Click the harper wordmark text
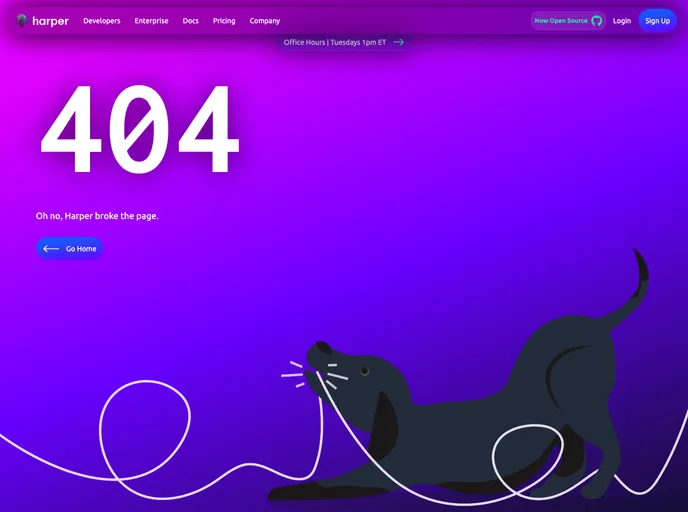This screenshot has width=688, height=512. click(50, 21)
